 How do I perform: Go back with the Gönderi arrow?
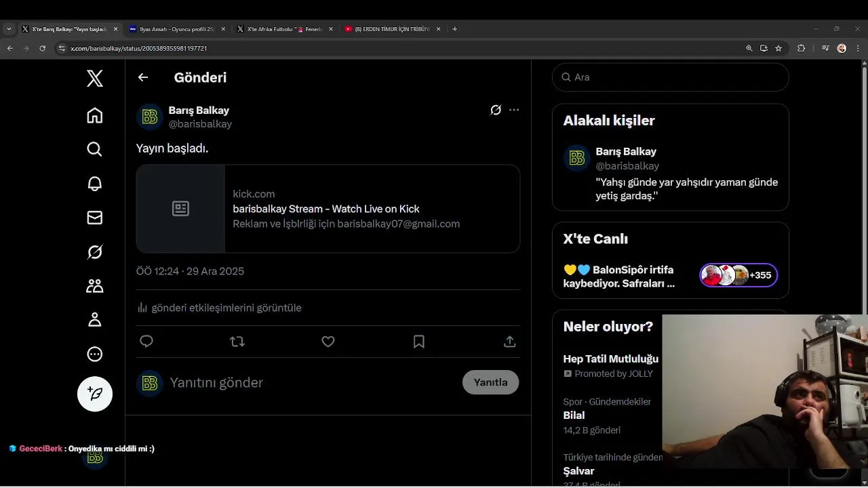coord(143,77)
